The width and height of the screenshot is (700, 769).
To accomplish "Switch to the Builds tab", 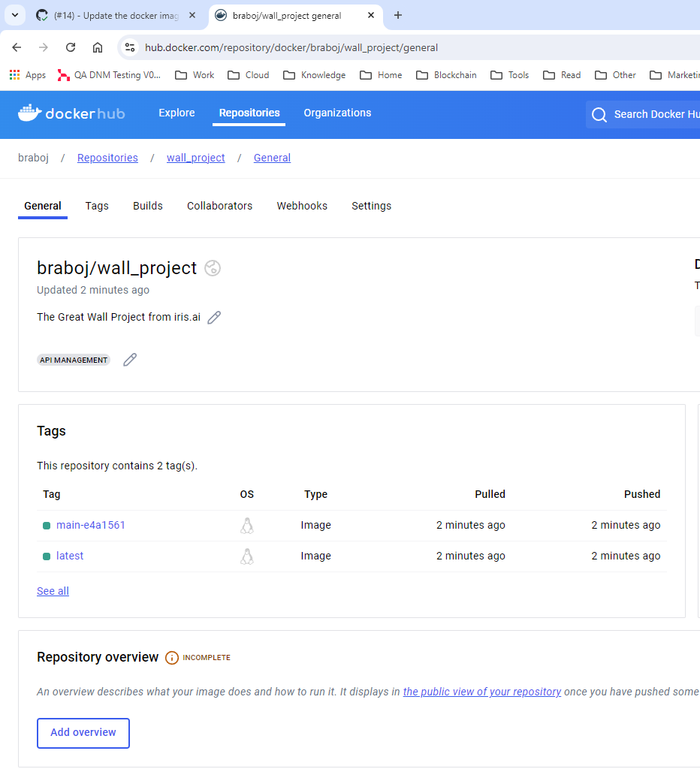I will click(148, 206).
